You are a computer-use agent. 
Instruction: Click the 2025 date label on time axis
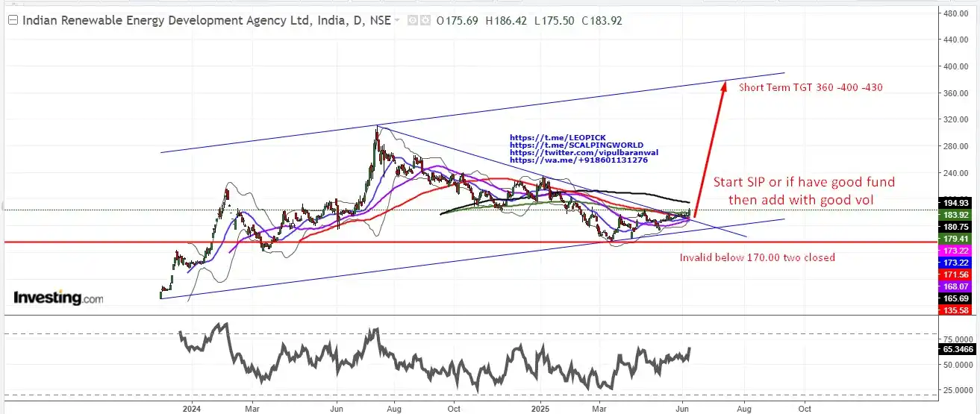(541, 409)
